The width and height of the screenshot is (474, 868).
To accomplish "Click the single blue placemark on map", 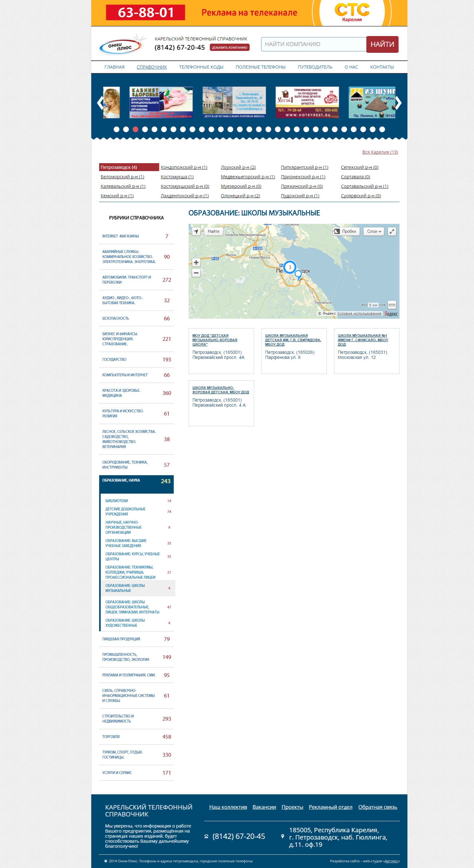I will (298, 275).
